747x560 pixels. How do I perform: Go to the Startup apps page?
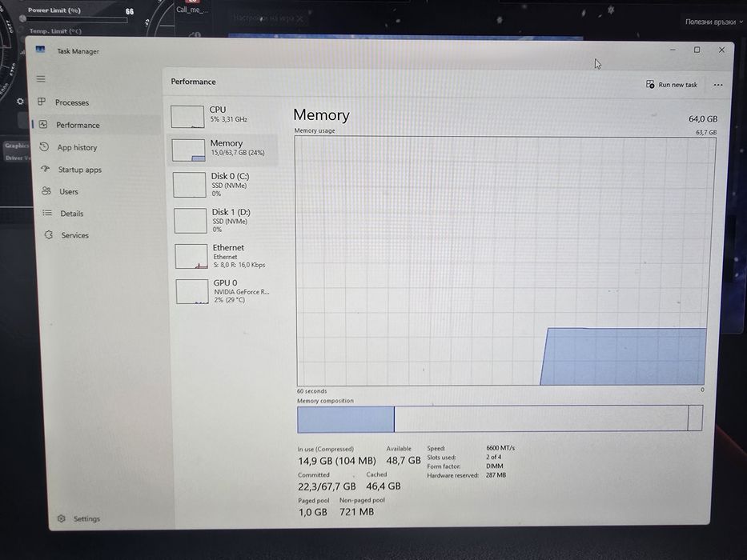click(80, 170)
